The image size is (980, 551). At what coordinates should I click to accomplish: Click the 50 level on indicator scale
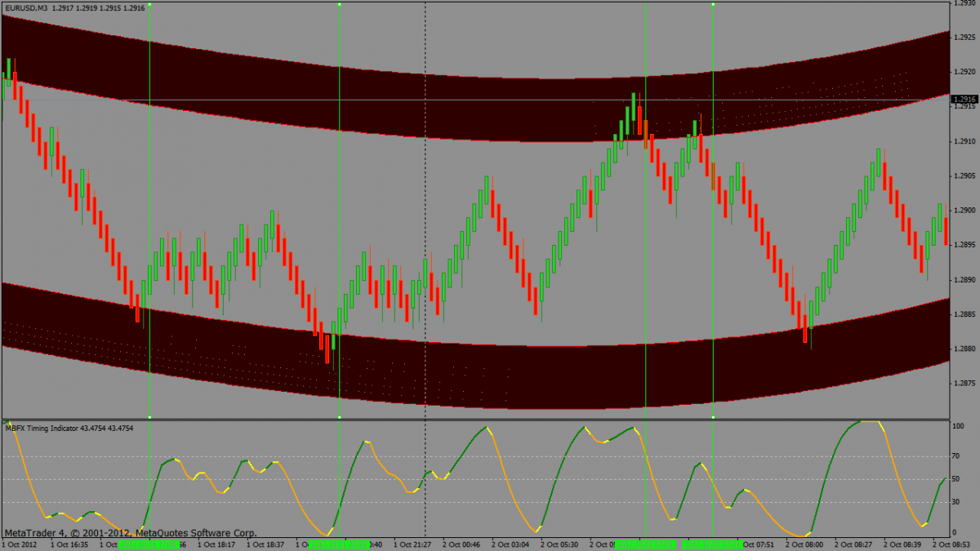pos(957,479)
